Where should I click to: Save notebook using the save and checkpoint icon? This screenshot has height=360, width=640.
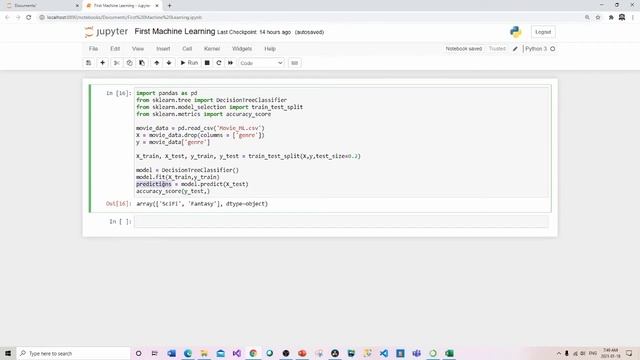pos(89,63)
